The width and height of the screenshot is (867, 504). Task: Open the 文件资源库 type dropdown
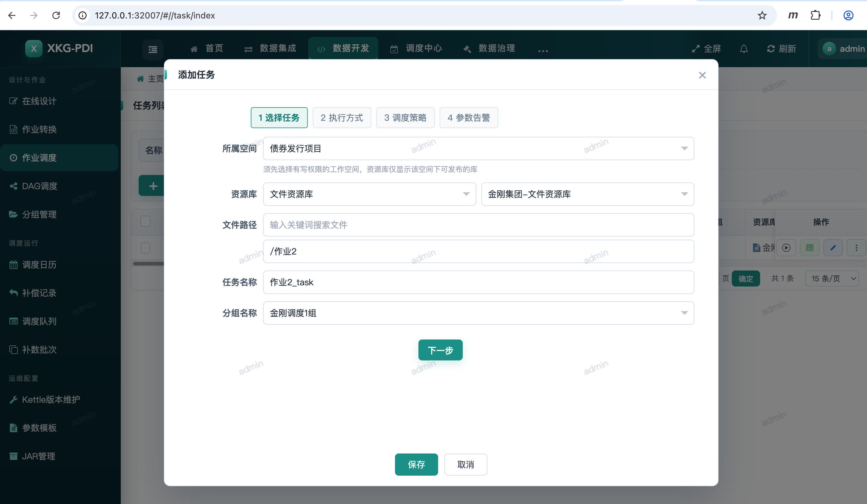pyautogui.click(x=369, y=194)
